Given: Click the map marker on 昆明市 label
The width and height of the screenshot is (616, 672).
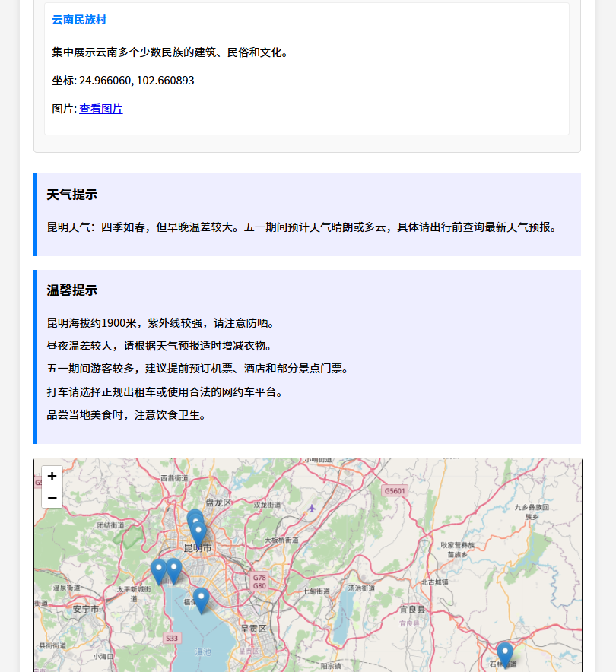Looking at the screenshot, I should click(x=198, y=536).
